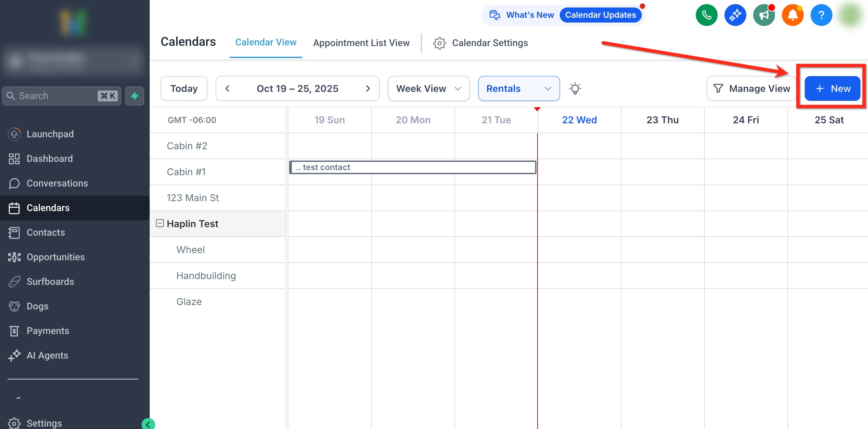Click the blue help question mark icon
Screen dimensions: 868x429
[x=821, y=15]
